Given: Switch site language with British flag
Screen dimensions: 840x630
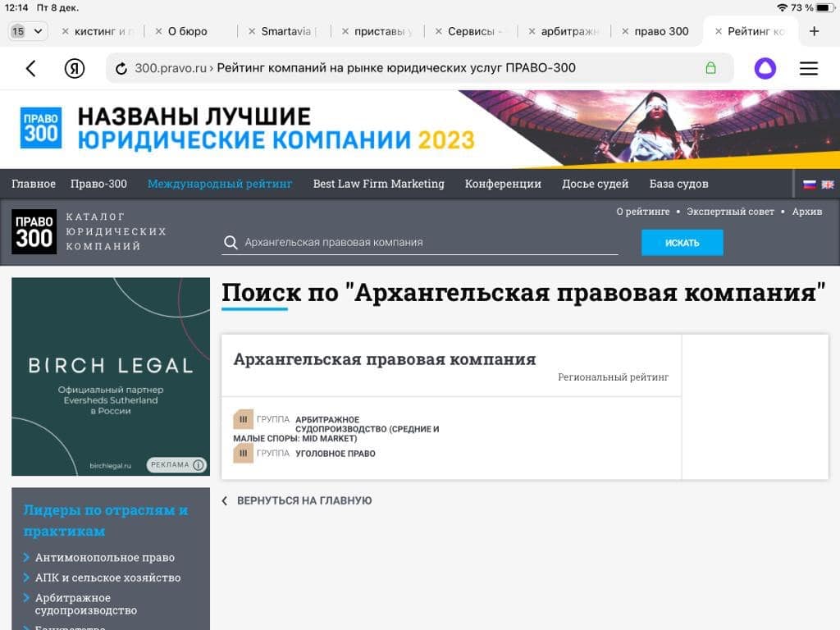Looking at the screenshot, I should pos(827,185).
